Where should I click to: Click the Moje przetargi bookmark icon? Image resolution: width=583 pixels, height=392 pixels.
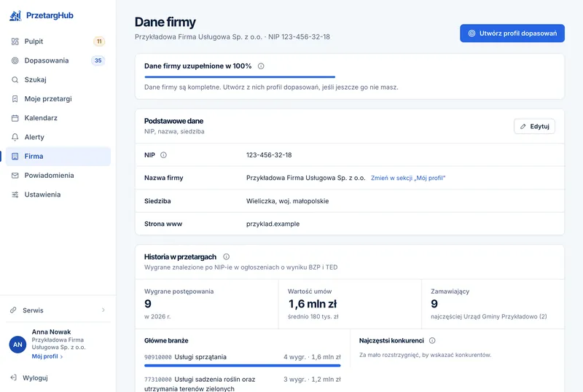15,99
